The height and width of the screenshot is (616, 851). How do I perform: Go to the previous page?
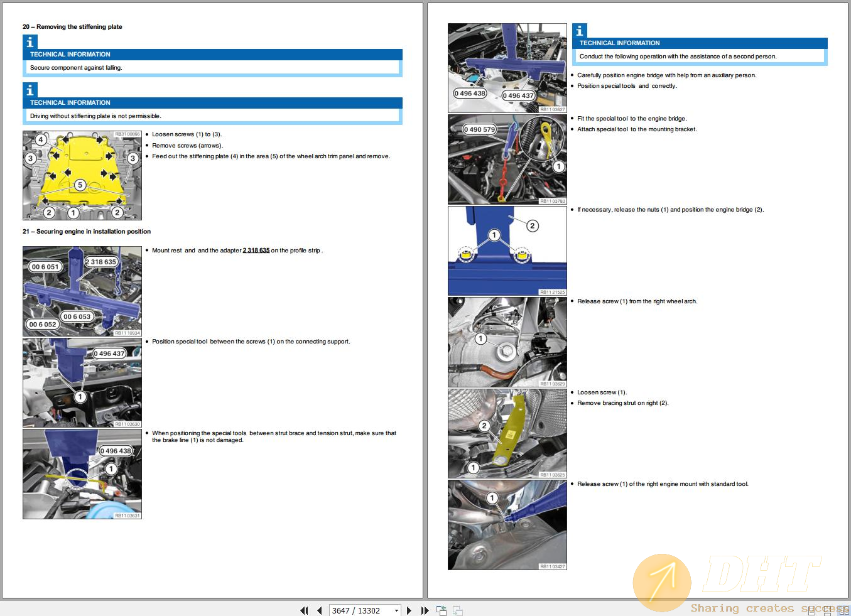[x=319, y=610]
